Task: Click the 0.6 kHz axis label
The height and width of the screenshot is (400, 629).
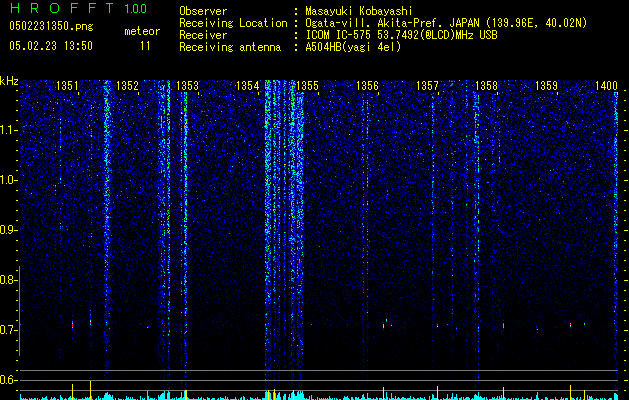Action: coord(8,380)
